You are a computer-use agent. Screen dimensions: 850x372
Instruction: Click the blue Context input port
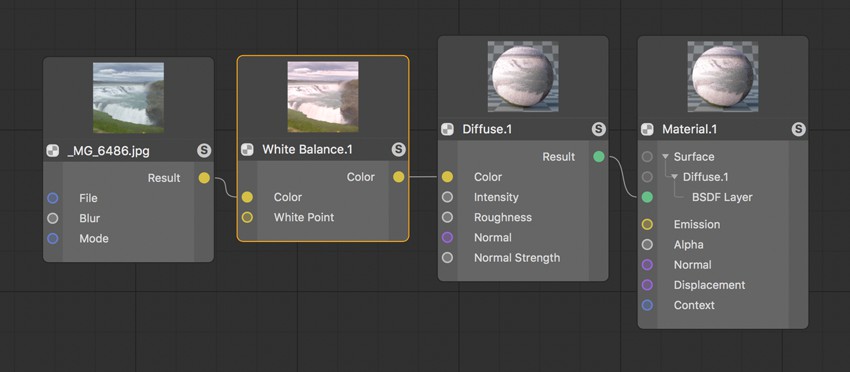tap(647, 305)
